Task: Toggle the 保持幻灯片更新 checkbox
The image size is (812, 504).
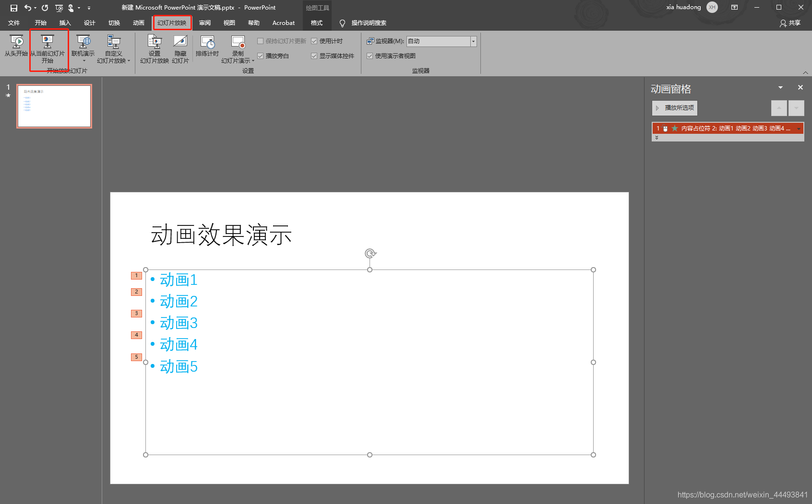Action: coord(261,41)
